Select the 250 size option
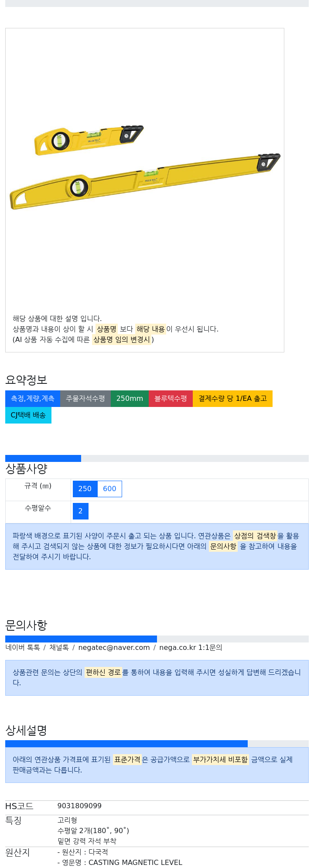The height and width of the screenshot is (868, 314). coord(85,489)
